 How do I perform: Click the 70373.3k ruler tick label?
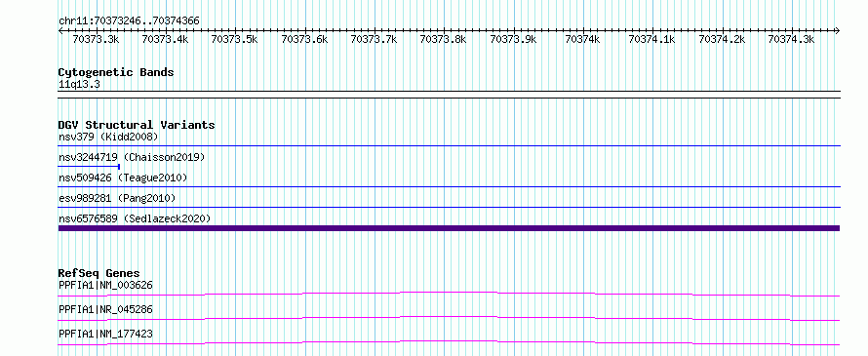click(x=96, y=39)
